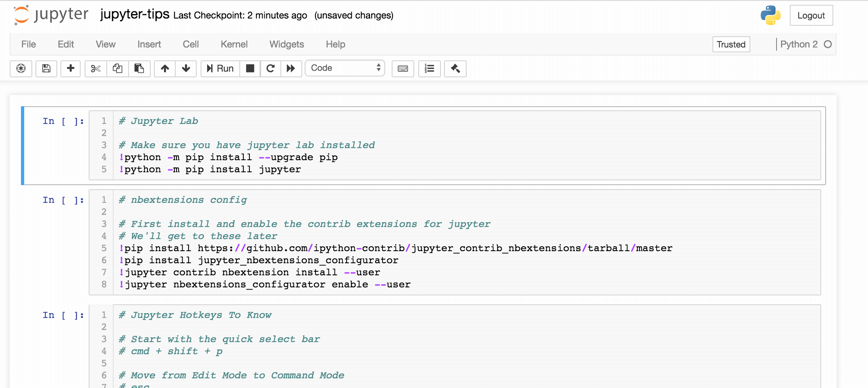This screenshot has height=388, width=868.
Task: Click the Python logo icon
Action: click(x=770, y=15)
